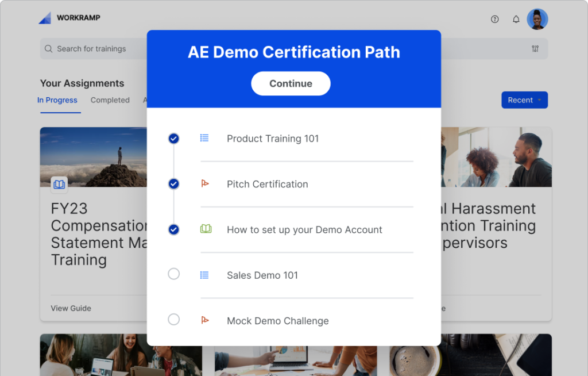Click the book icon beside Demo Account step

[x=206, y=229]
